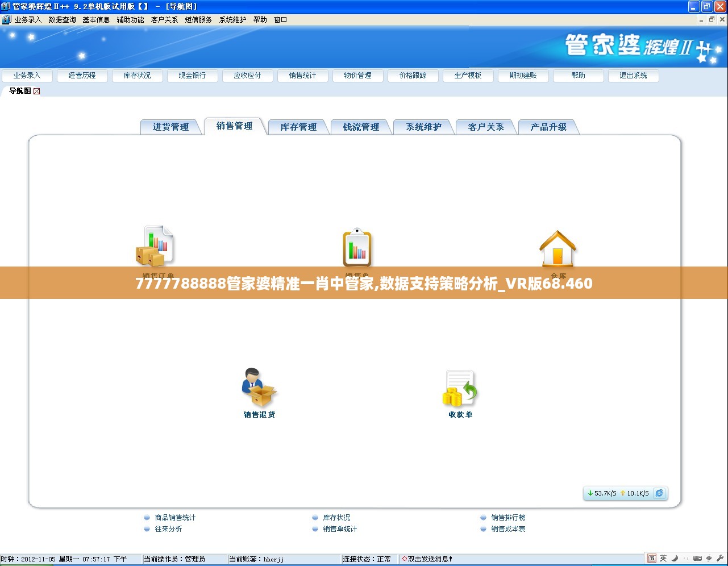The width and height of the screenshot is (728, 566).
Task: Open the 库存状况 link at bottom
Action: coord(336,518)
